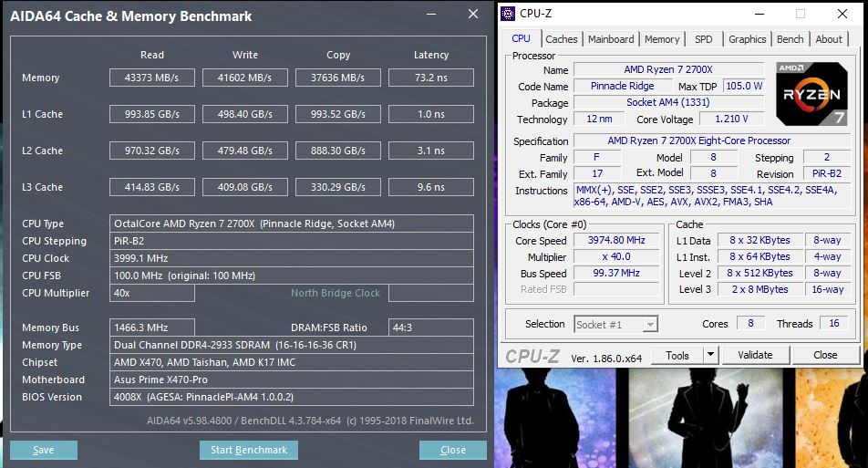Click the Chipset AMD X470 field

pyautogui.click(x=291, y=362)
